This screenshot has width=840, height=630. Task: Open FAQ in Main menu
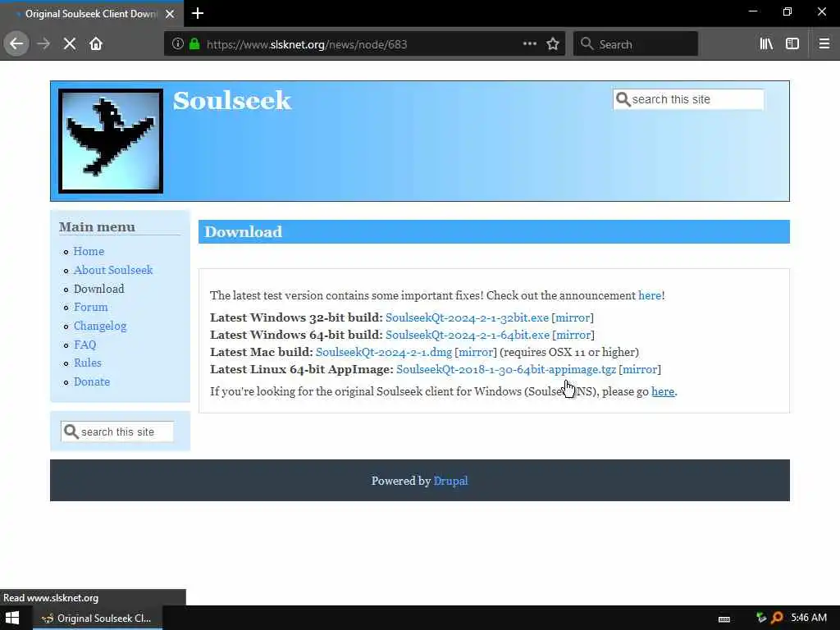(85, 345)
